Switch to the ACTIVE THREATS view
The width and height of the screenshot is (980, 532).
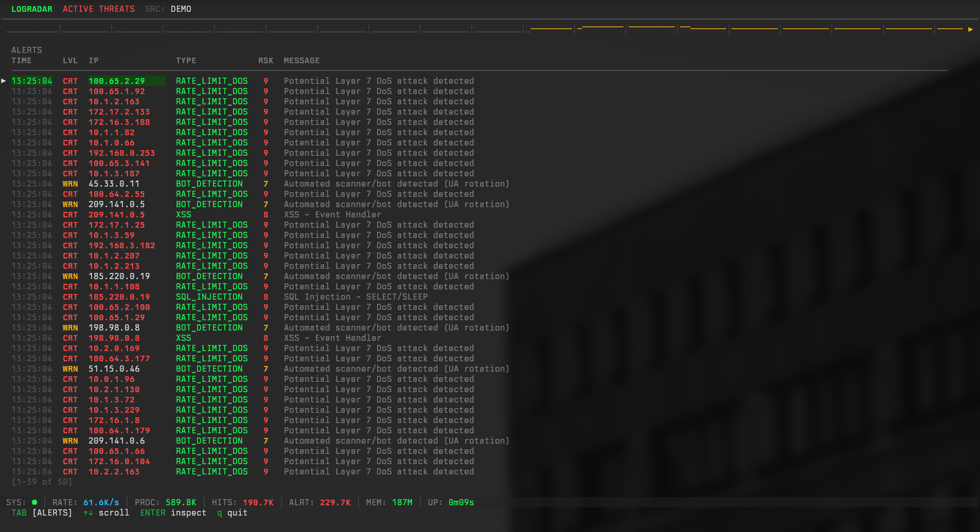98,9
